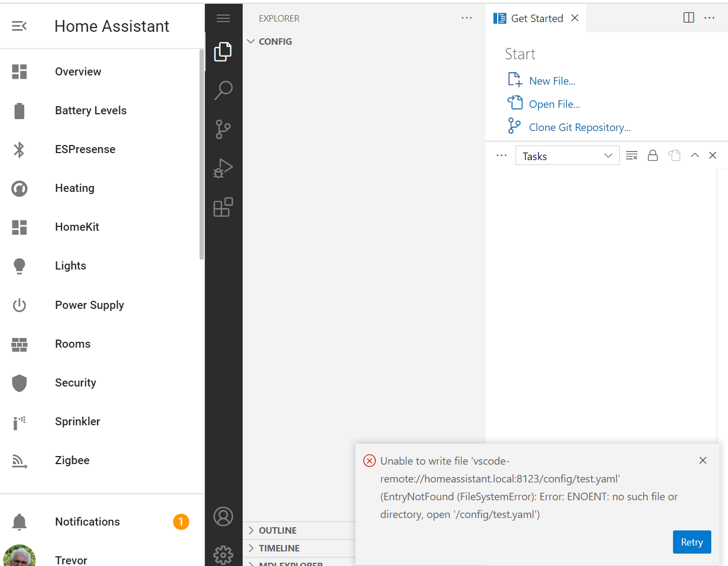The height and width of the screenshot is (566, 728).
Task: Click the Retry button
Action: coord(691,542)
